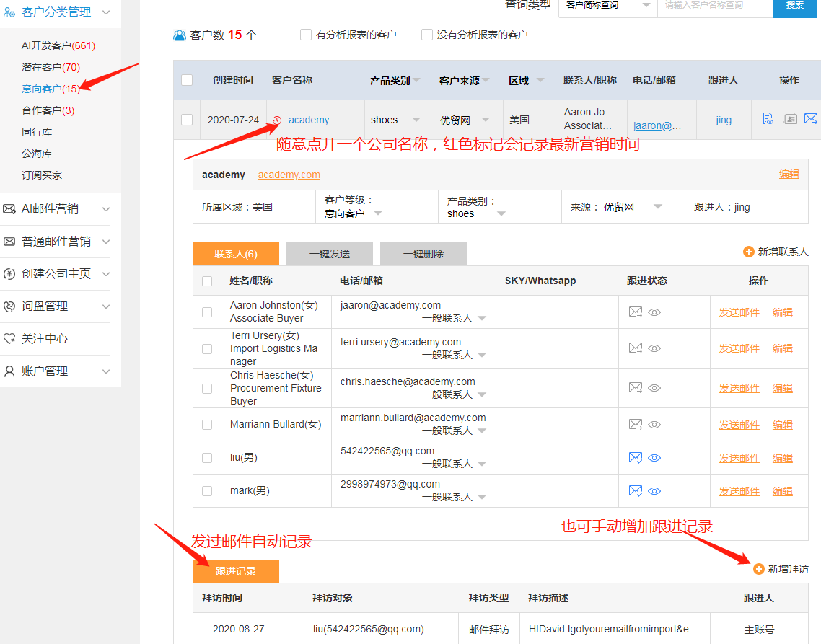
Task: Click the 询盘管理 sidebar icon
Action: coord(9,306)
